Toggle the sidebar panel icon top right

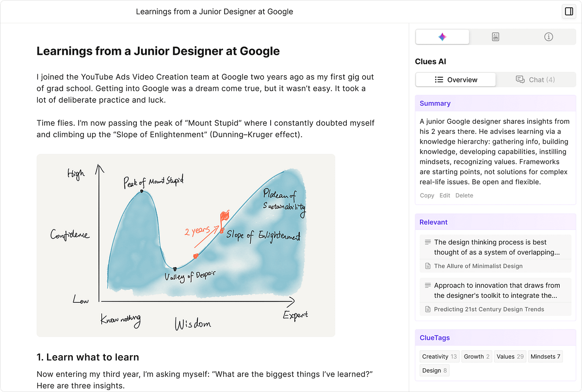[x=568, y=11]
